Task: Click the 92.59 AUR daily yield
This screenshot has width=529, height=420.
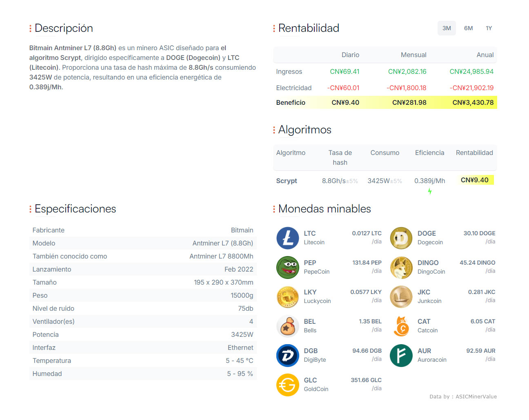Action: (481, 351)
